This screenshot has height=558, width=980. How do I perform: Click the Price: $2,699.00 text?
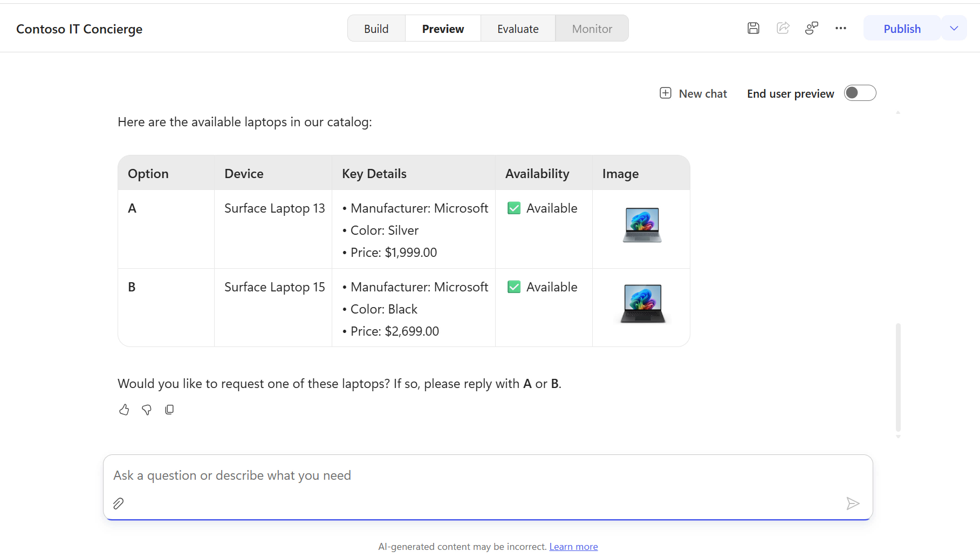click(x=394, y=331)
